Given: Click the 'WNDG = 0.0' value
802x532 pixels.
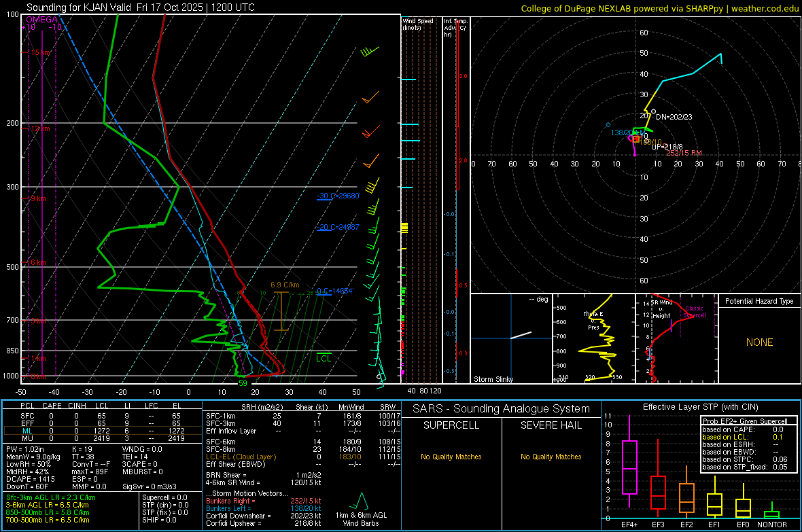Looking at the screenshot, I should (x=142, y=449).
